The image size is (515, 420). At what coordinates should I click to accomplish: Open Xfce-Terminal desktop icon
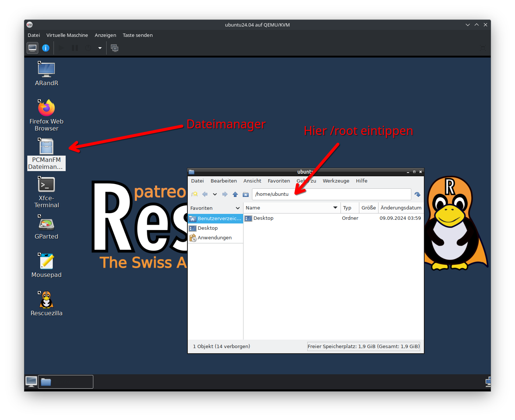point(46,192)
